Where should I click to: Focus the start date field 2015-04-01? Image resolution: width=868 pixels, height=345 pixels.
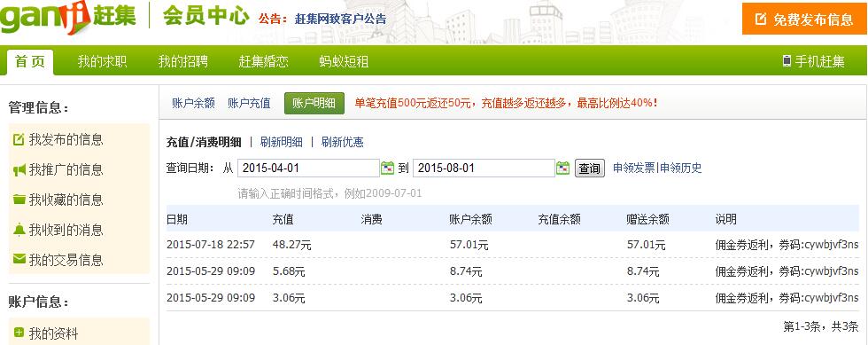pyautogui.click(x=308, y=168)
